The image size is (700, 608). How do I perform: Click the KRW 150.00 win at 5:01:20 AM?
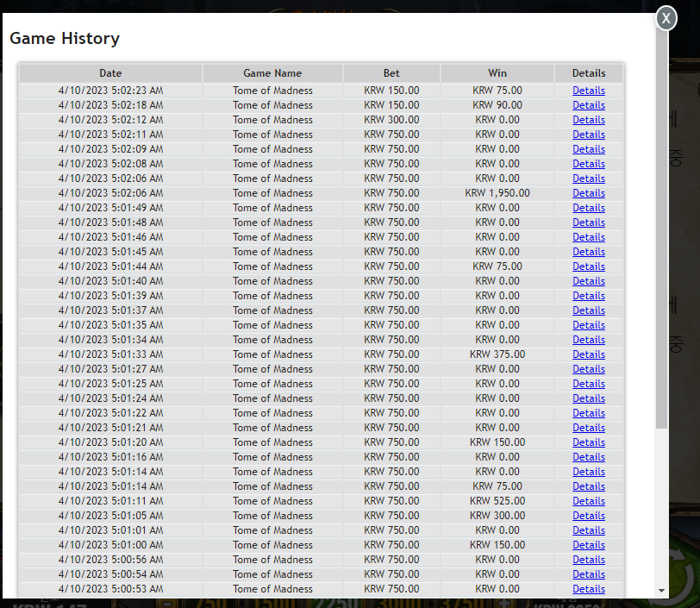(x=497, y=442)
